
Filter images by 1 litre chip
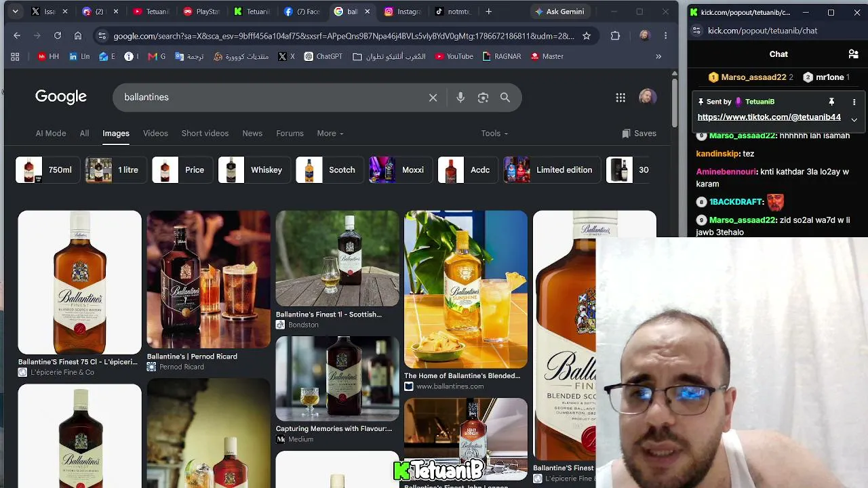115,170
